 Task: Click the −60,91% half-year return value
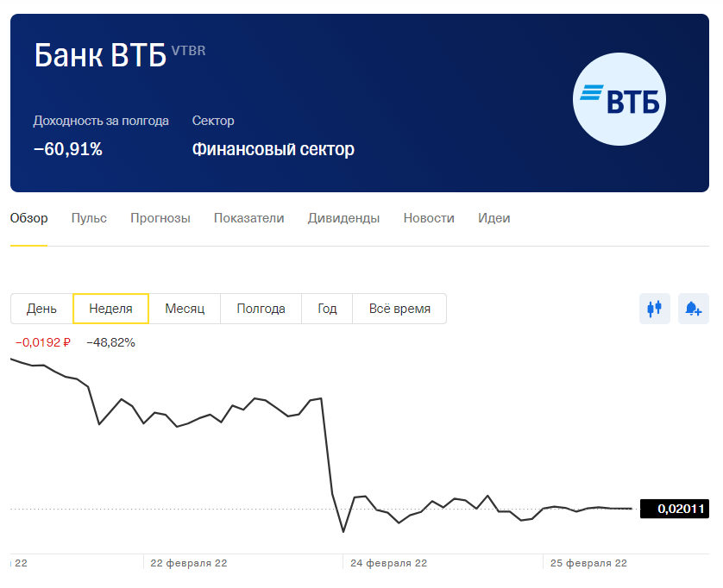(x=68, y=149)
